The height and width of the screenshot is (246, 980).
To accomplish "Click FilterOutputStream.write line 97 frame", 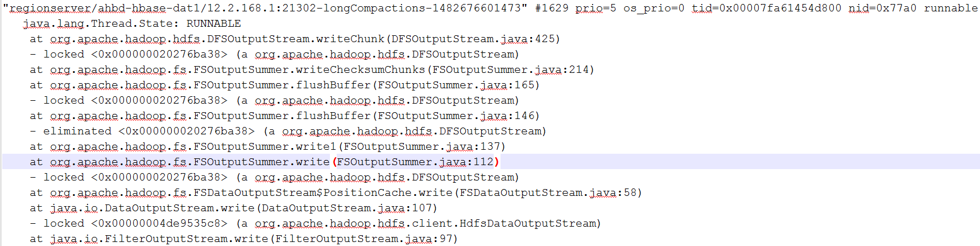I will (243, 239).
